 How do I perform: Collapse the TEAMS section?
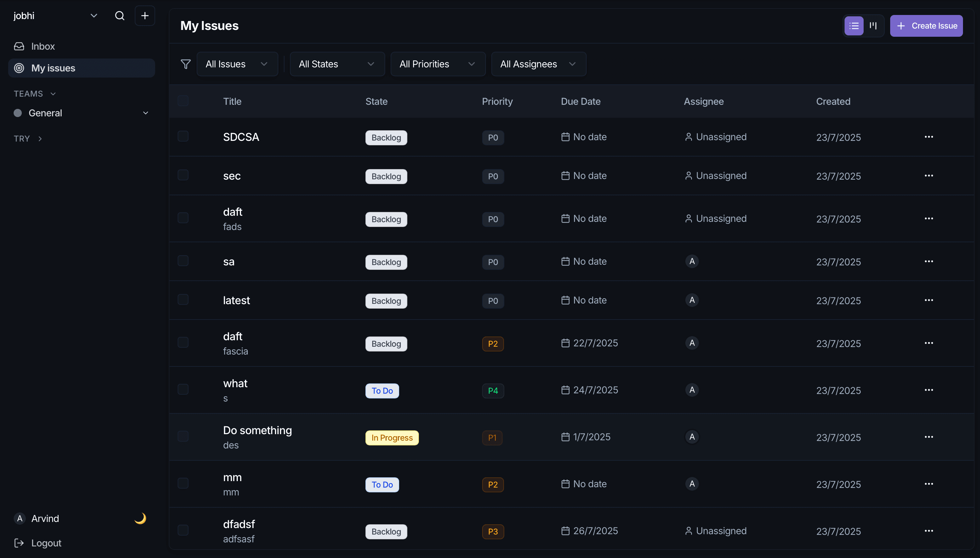click(x=53, y=93)
